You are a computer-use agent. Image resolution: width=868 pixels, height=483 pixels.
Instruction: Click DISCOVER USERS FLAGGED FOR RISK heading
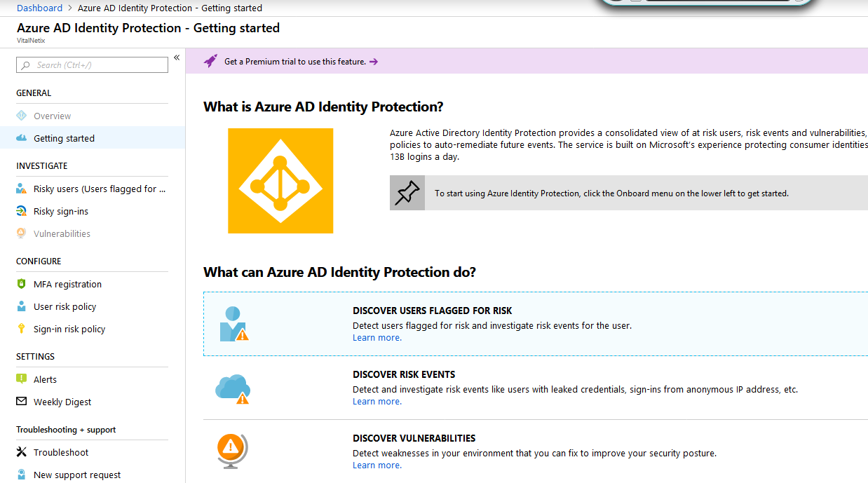433,311
